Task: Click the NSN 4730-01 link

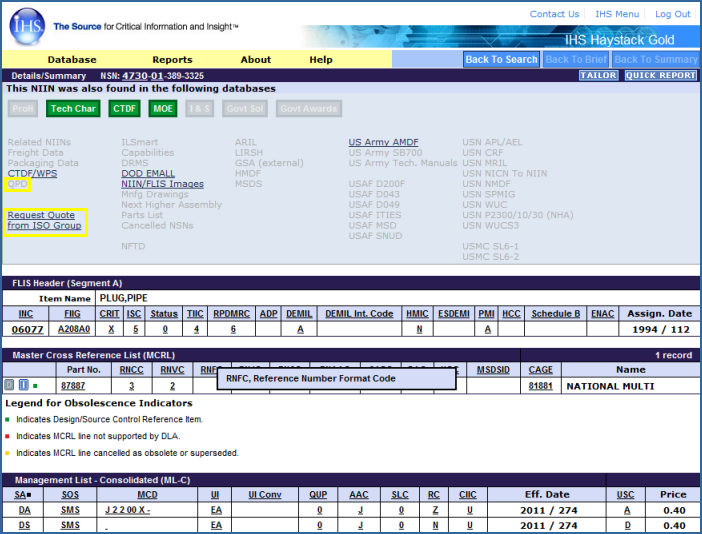Action: pyautogui.click(x=143, y=76)
